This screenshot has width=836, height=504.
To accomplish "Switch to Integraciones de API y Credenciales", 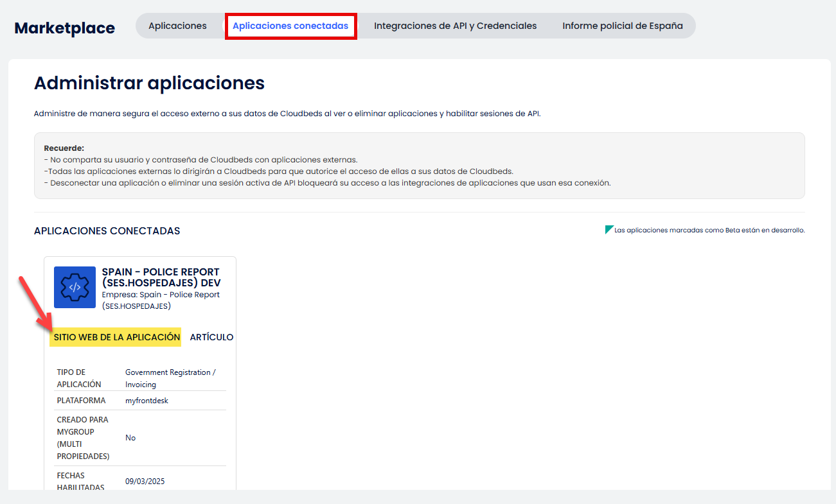I will [456, 26].
